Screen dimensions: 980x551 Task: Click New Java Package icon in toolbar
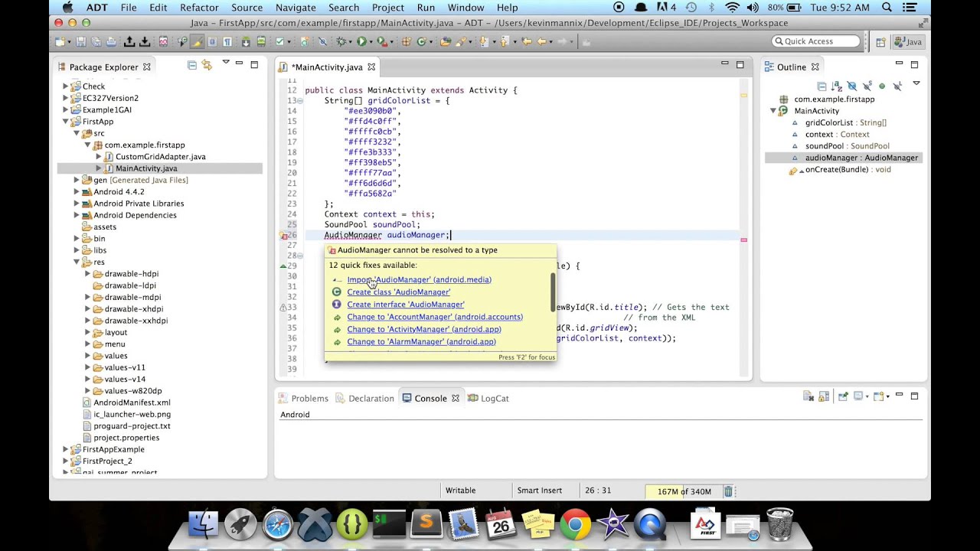[x=406, y=41]
